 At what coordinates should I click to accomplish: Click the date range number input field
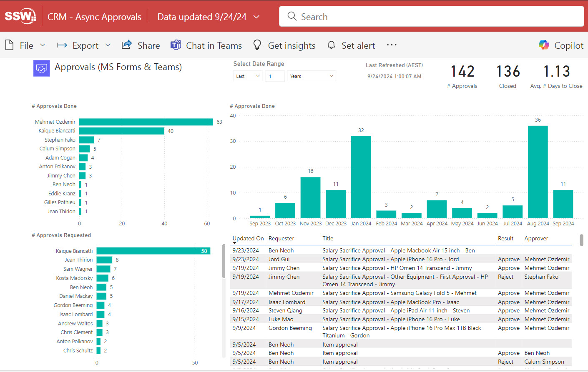tap(275, 76)
